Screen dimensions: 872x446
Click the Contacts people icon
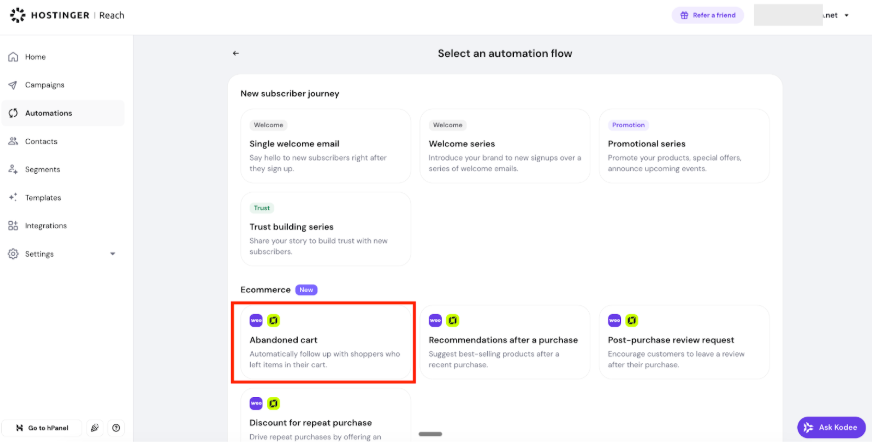pyautogui.click(x=13, y=141)
